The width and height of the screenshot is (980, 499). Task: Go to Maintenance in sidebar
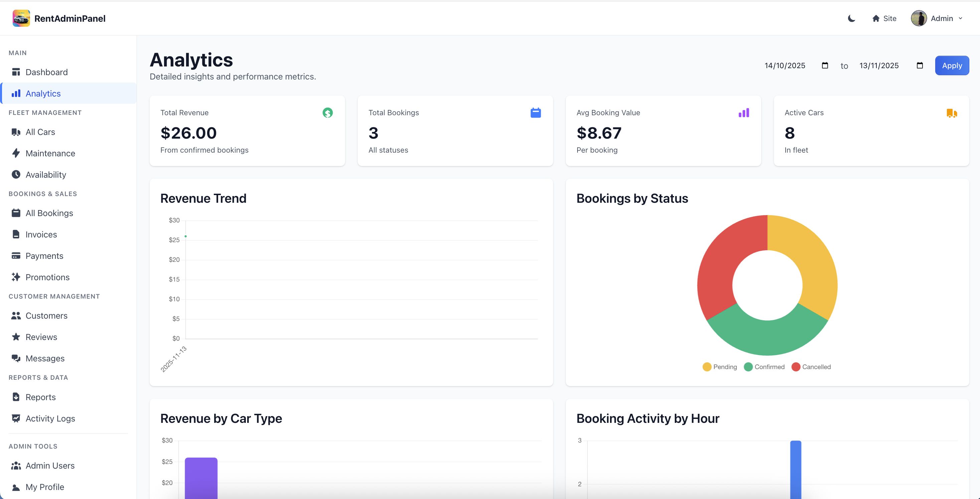(50, 153)
